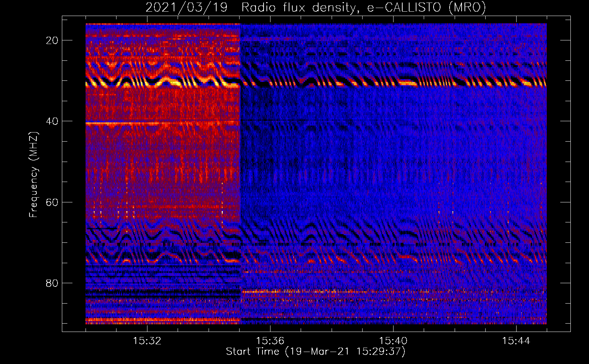Click the frequency tick label 40

click(x=52, y=121)
